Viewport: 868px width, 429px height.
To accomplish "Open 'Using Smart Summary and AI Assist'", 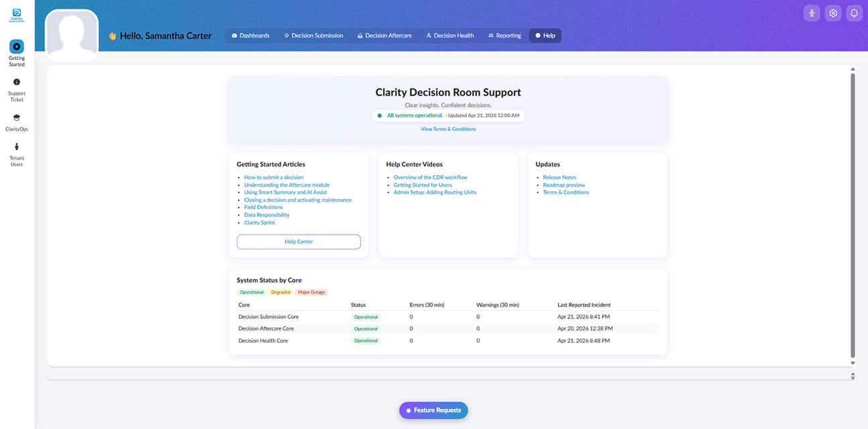I will coord(286,192).
